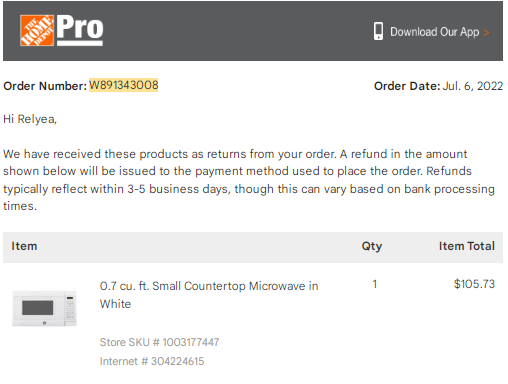Open the white microwave product thumbnail
508x384 pixels.
click(44, 308)
